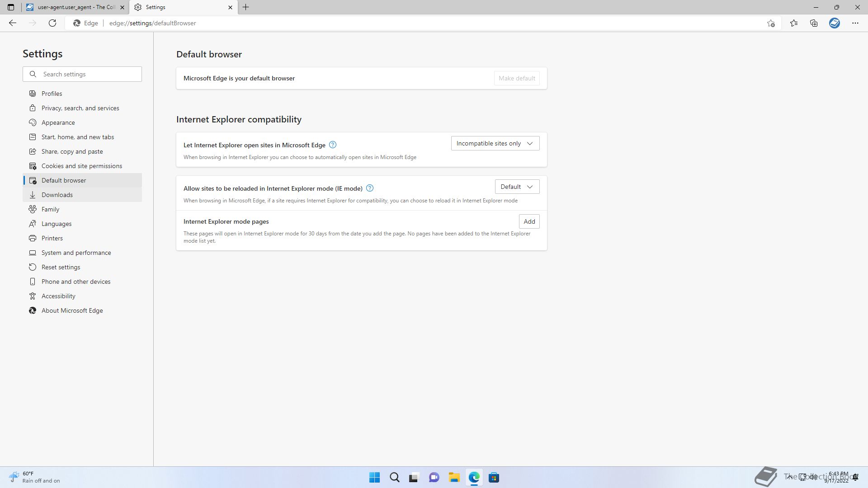Open the tab actions menu icon

(x=11, y=7)
